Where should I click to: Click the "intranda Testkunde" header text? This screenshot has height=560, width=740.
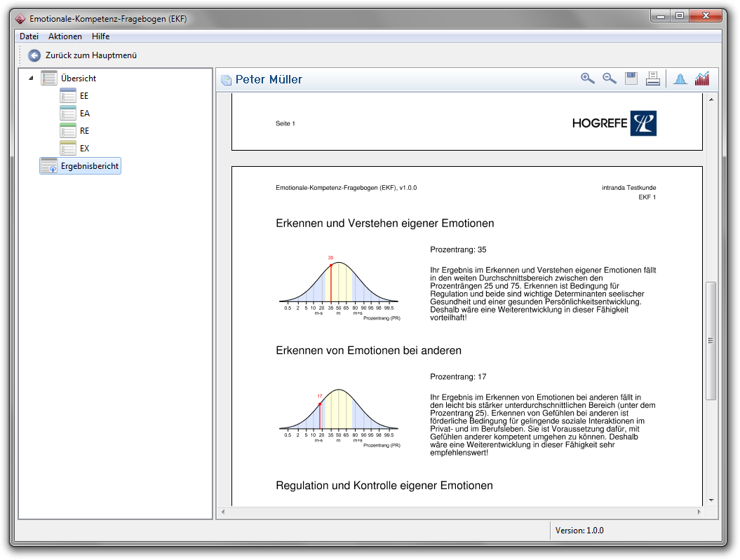628,188
